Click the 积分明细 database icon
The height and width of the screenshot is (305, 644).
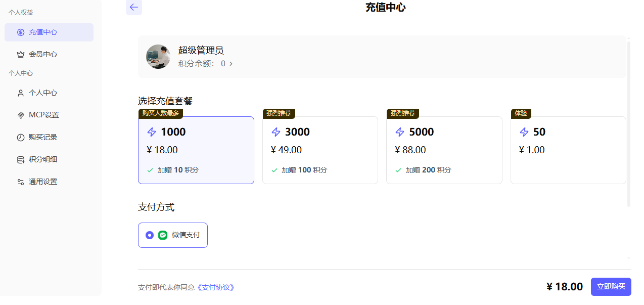point(21,160)
